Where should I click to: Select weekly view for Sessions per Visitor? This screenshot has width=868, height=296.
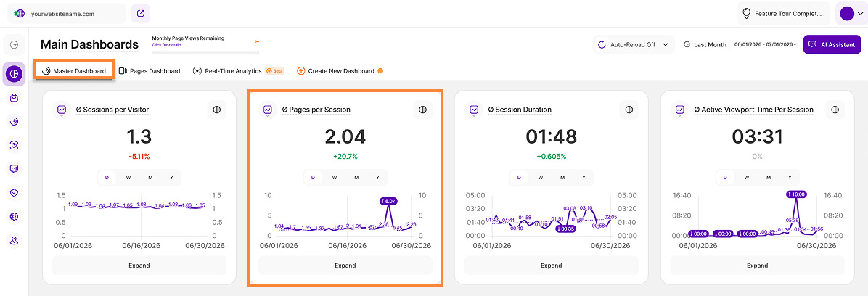point(128,178)
